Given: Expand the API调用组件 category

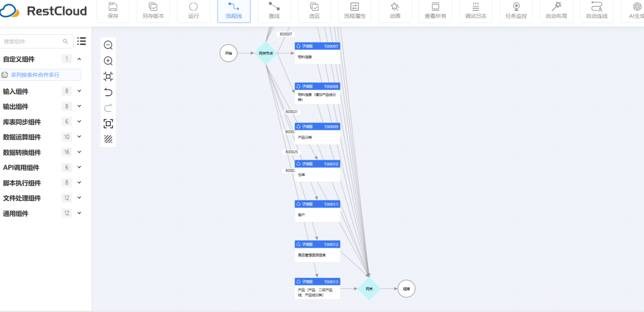Looking at the screenshot, I should tap(79, 167).
